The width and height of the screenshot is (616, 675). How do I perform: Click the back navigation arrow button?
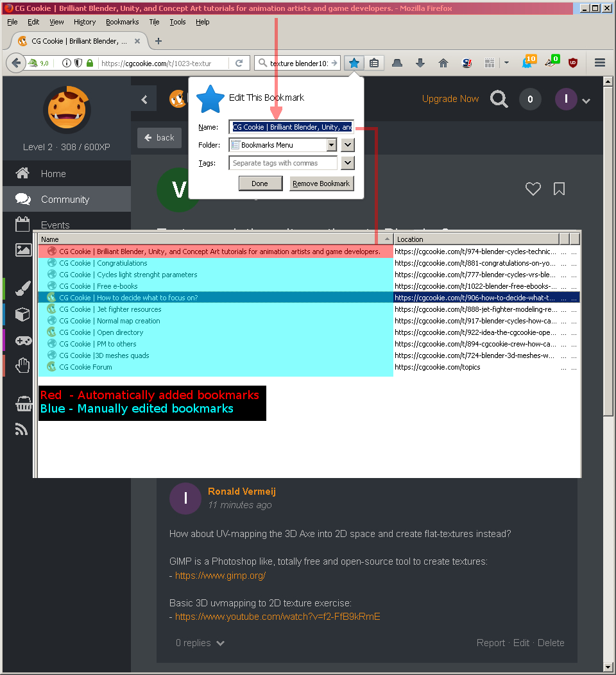pyautogui.click(x=16, y=63)
